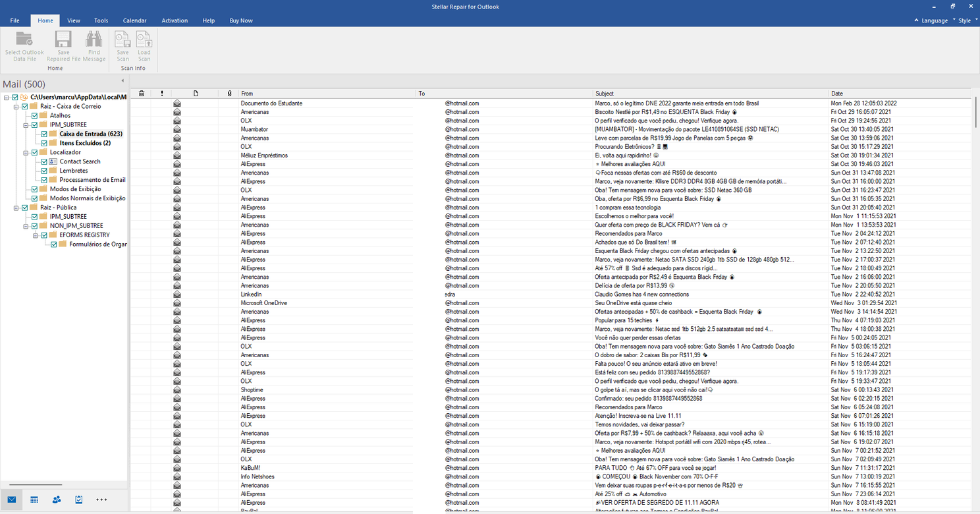Switch to the View ribbon tab
The height and width of the screenshot is (514, 980).
tap(74, 20)
